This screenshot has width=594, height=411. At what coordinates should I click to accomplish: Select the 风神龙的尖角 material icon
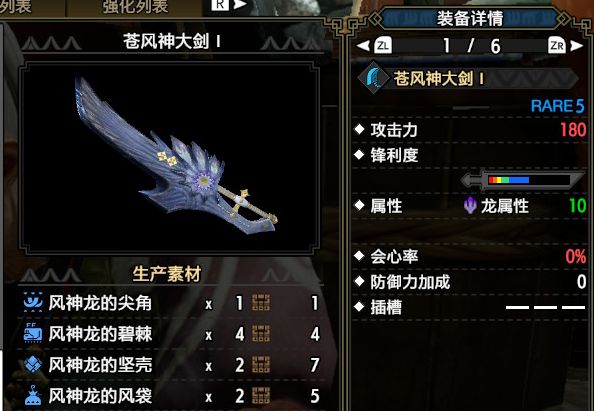(33, 302)
